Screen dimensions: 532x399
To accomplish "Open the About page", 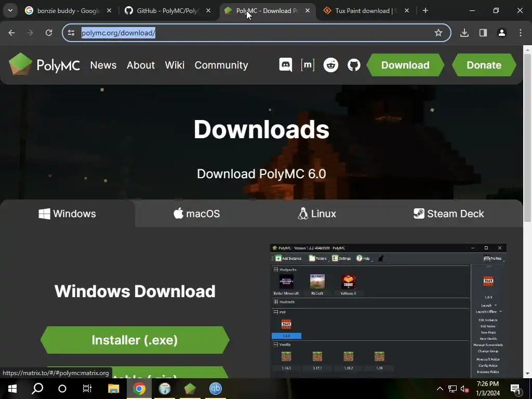I will click(x=140, y=65).
